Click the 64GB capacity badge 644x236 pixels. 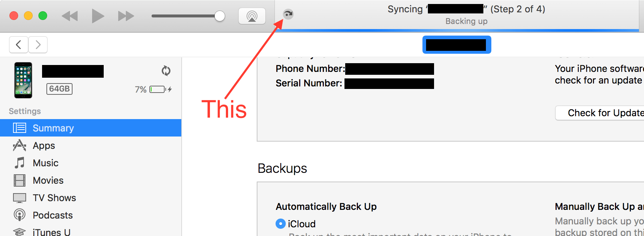click(x=59, y=89)
